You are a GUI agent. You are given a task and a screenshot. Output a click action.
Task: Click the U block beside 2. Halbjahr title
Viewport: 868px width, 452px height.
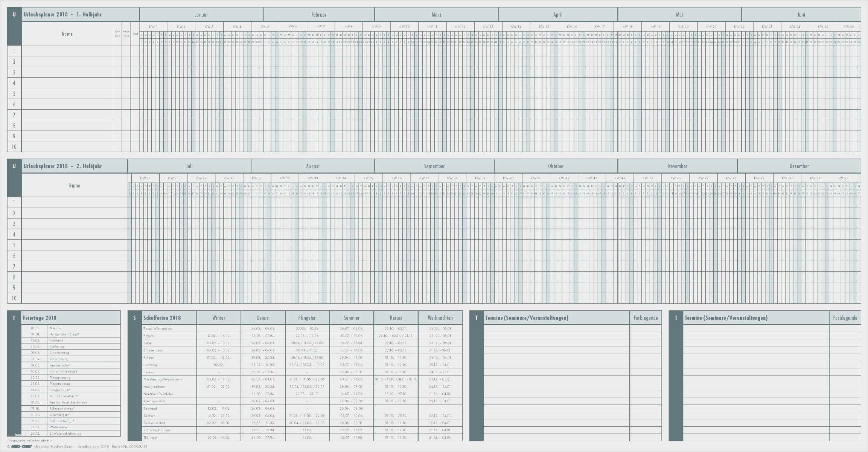pos(14,166)
